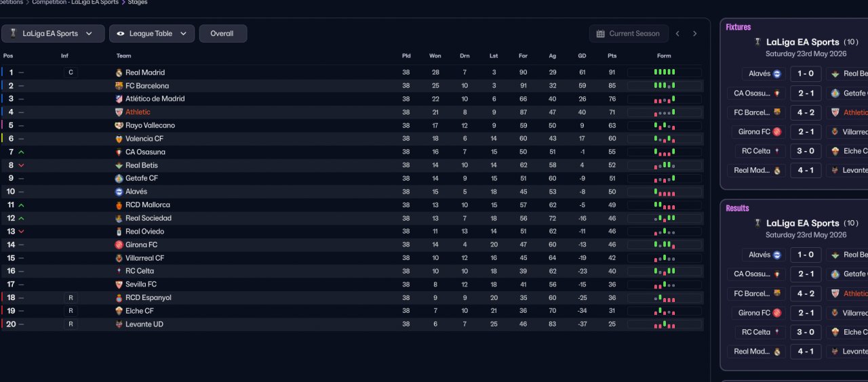Click the Alavés crest in league table

click(119, 192)
